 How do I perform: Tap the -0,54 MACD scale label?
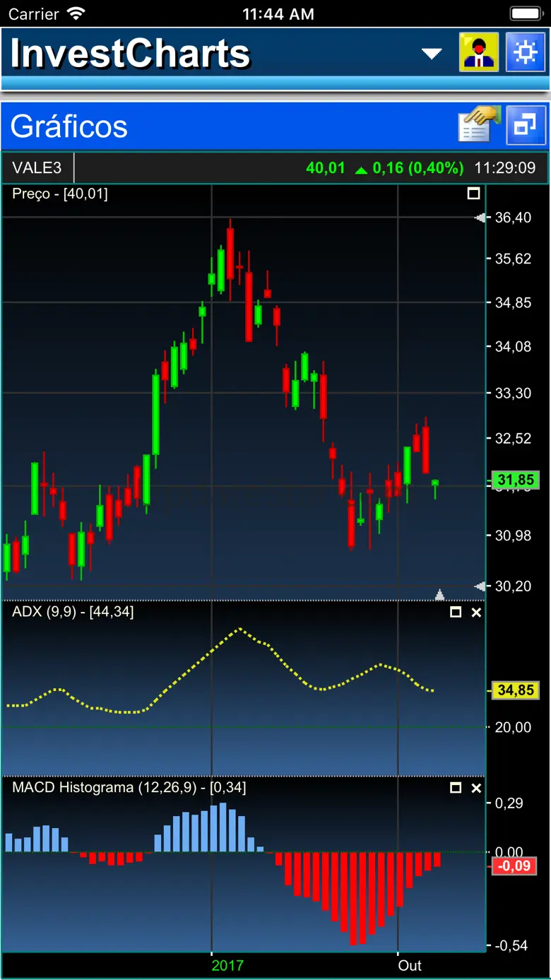click(x=511, y=945)
